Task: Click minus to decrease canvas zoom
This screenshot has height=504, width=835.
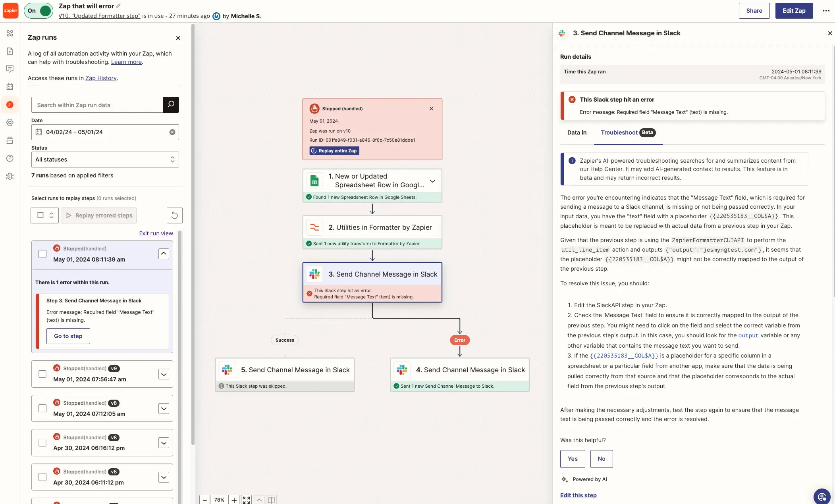Action: [x=205, y=500]
